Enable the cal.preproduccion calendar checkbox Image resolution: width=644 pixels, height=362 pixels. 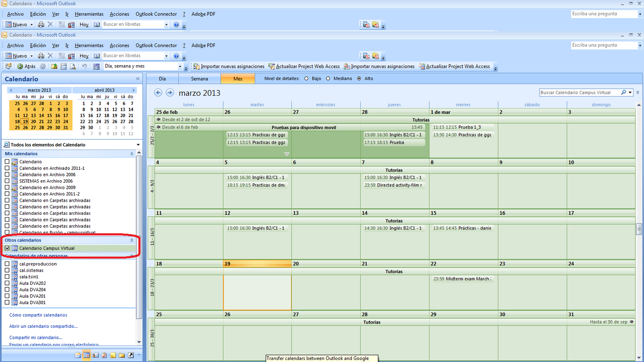[7, 263]
